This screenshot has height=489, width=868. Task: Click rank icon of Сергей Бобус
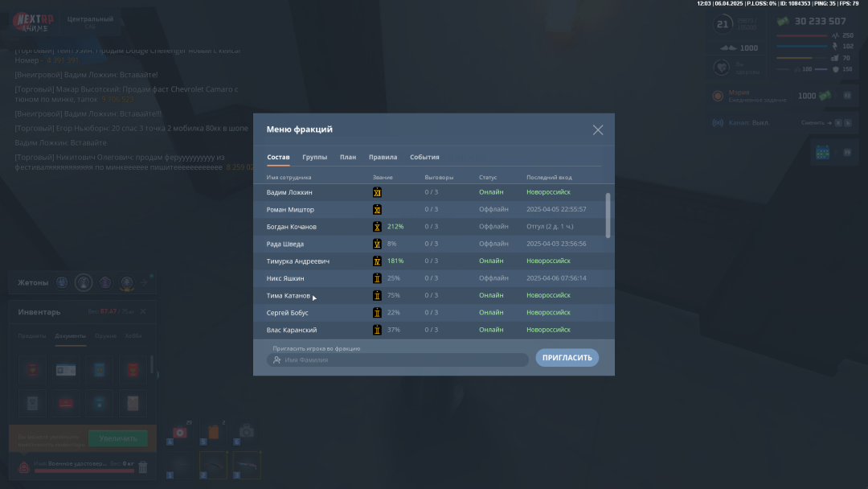pos(377,313)
